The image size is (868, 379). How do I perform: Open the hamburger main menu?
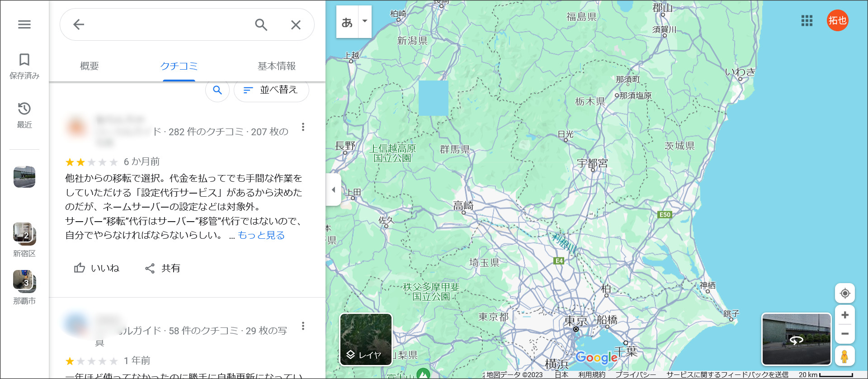[x=24, y=24]
